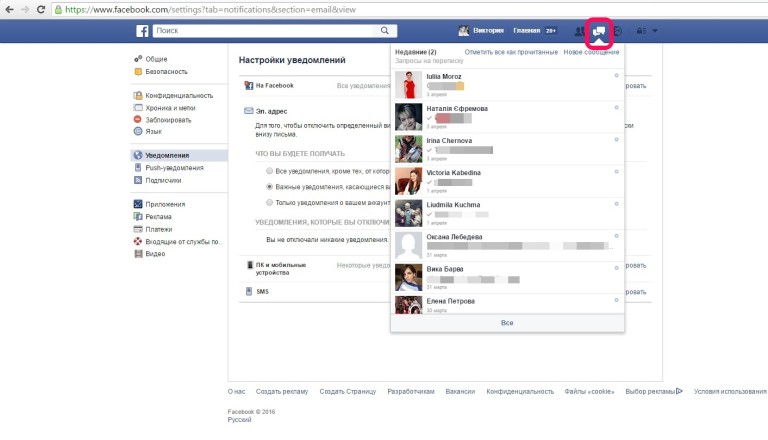Click the browser back arrow
The image size is (768, 440).
(9, 9)
